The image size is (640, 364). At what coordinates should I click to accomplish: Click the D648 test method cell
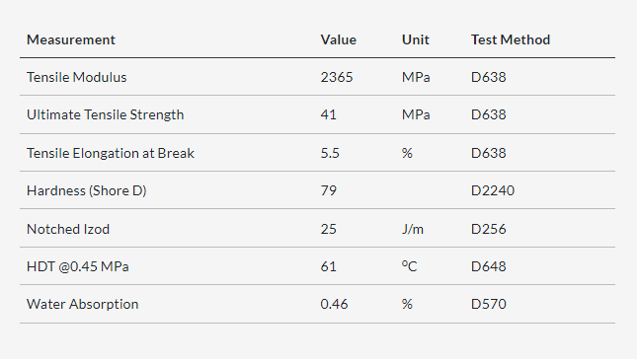click(489, 266)
